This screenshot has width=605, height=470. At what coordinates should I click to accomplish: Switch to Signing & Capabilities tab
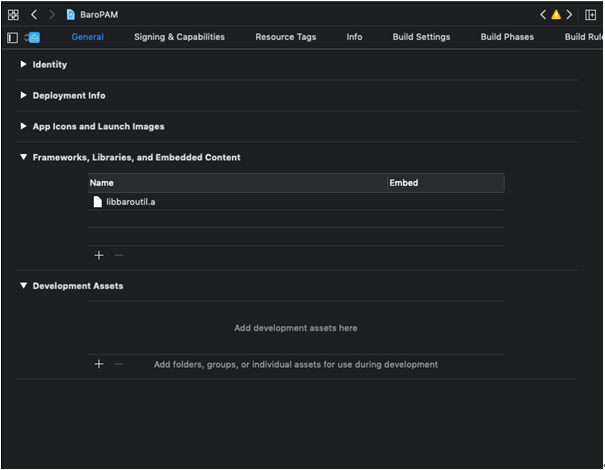[179, 37]
